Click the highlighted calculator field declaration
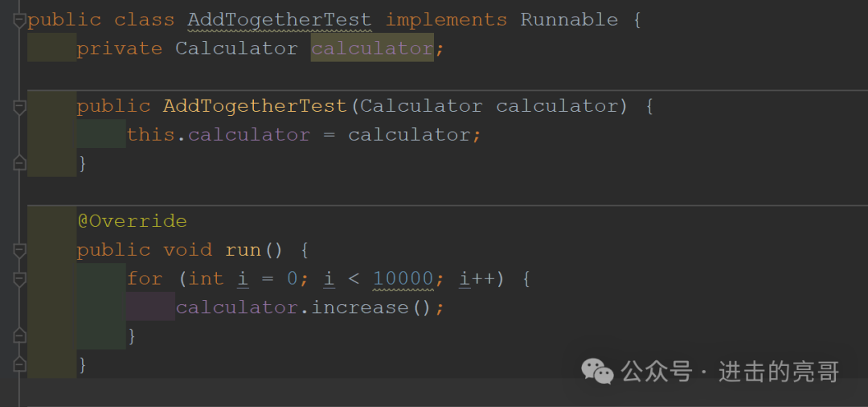 click(x=371, y=49)
